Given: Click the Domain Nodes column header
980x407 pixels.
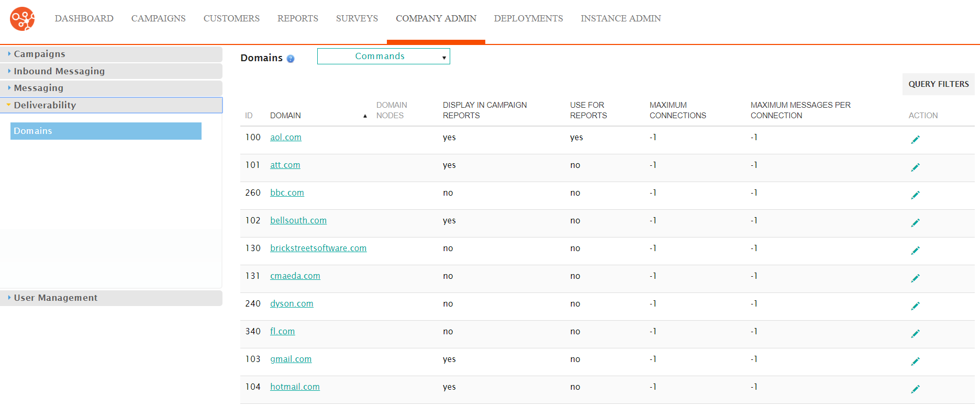Looking at the screenshot, I should tap(391, 110).
